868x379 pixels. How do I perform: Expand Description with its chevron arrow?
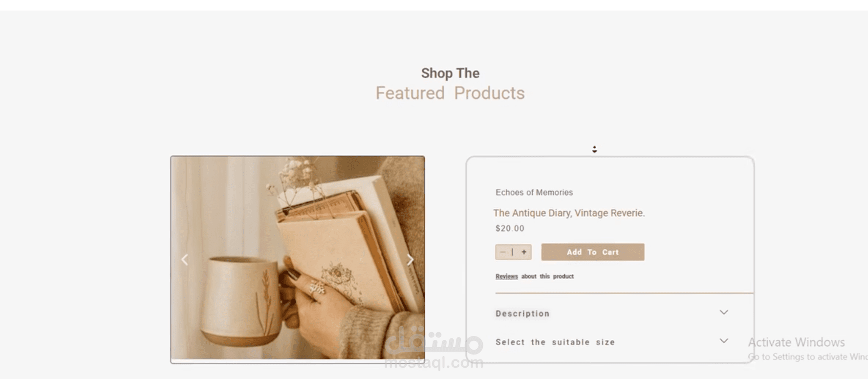(724, 312)
